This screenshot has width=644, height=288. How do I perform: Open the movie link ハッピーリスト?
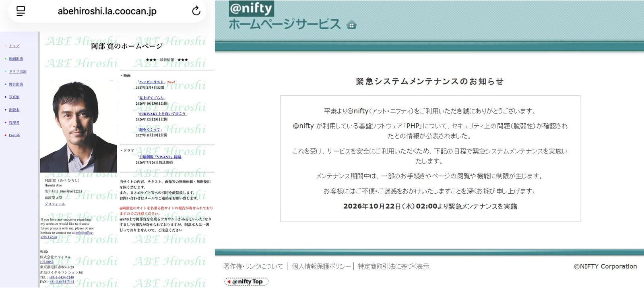[x=151, y=82]
